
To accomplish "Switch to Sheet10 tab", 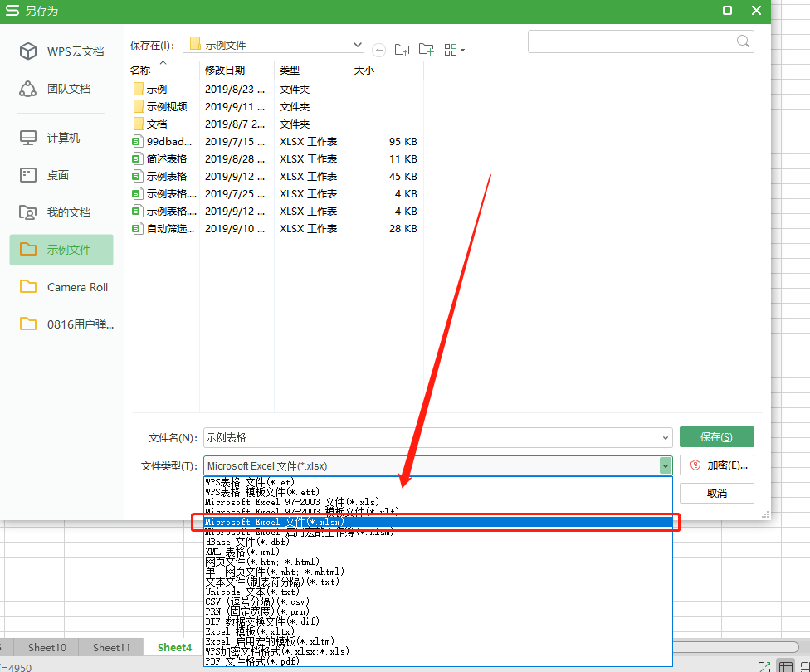I will [x=47, y=647].
